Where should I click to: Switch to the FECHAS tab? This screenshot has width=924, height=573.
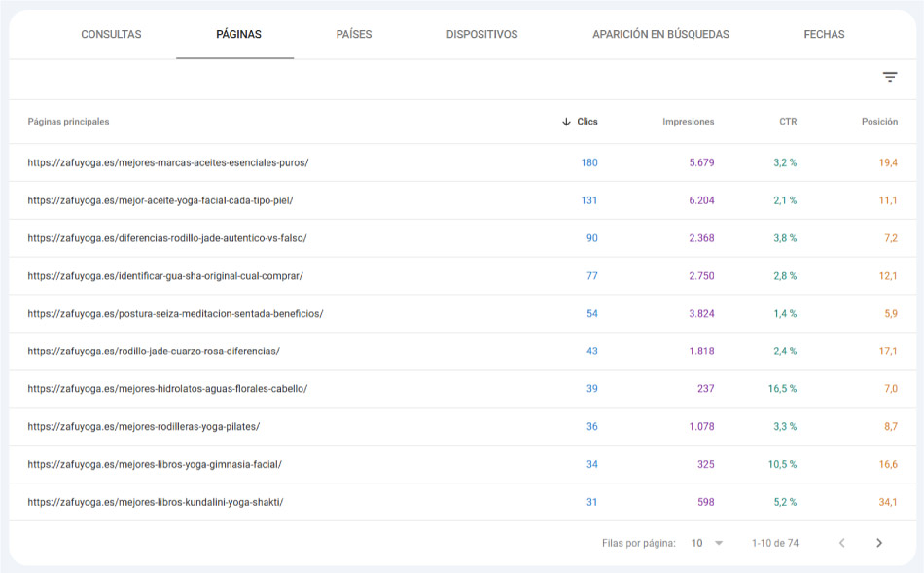tap(824, 34)
